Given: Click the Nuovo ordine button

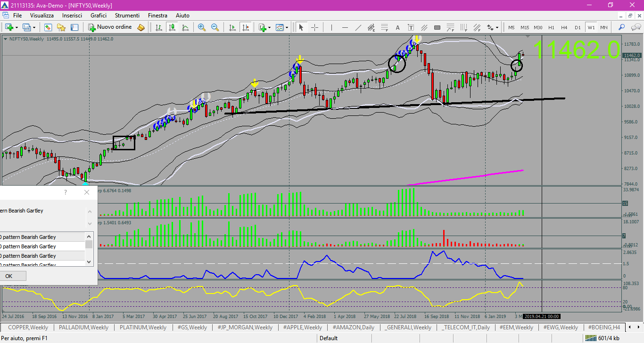Looking at the screenshot, I should (110, 27).
